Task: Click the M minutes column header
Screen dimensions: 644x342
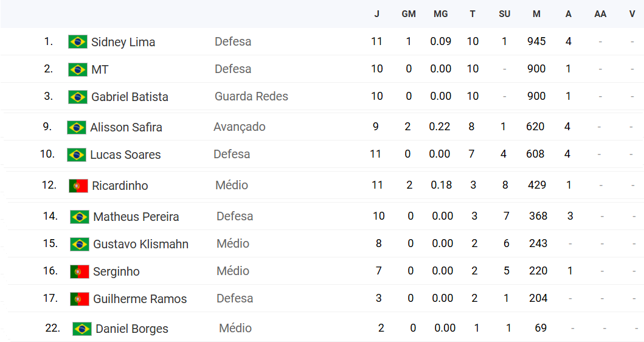Action: point(536,14)
